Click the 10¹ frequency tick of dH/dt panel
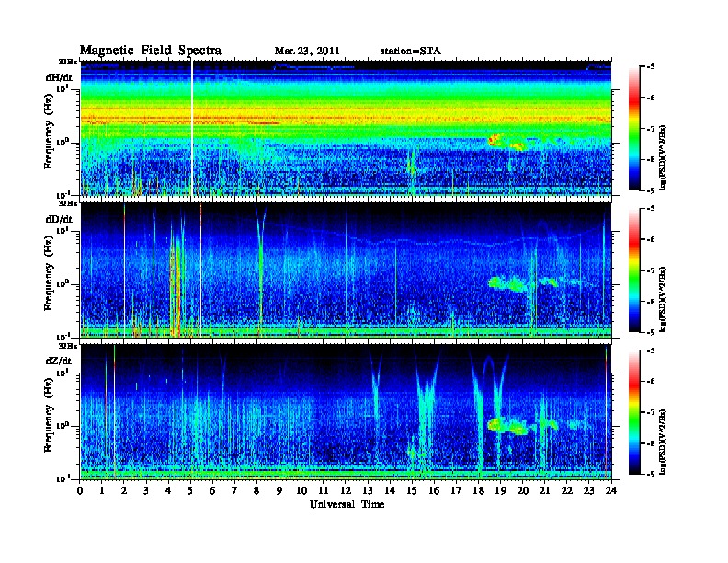728x563 pixels. tap(63, 88)
